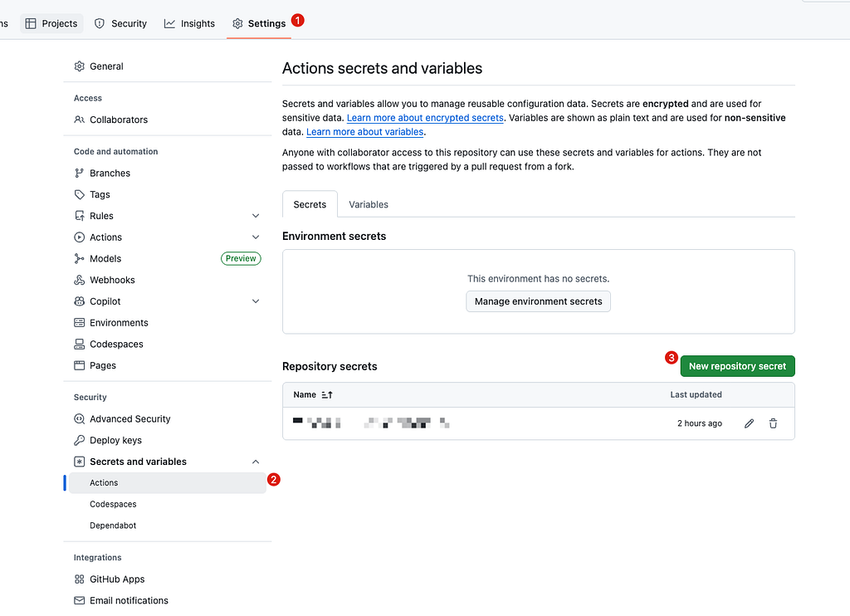Image resolution: width=850 pixels, height=616 pixels.
Task: Open Environments text in sidebar
Action: (119, 323)
